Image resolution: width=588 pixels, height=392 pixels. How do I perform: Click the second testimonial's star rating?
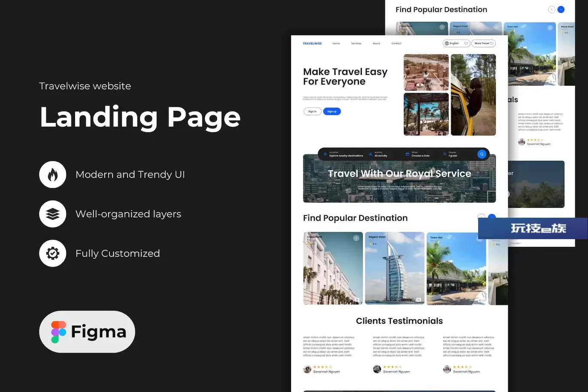[x=393, y=367]
